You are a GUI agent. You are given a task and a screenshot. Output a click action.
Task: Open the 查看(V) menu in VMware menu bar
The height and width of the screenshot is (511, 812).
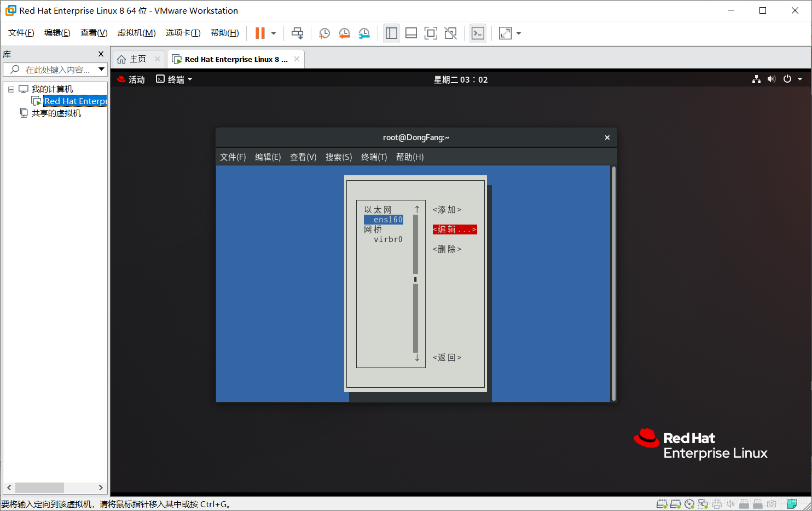(x=94, y=33)
